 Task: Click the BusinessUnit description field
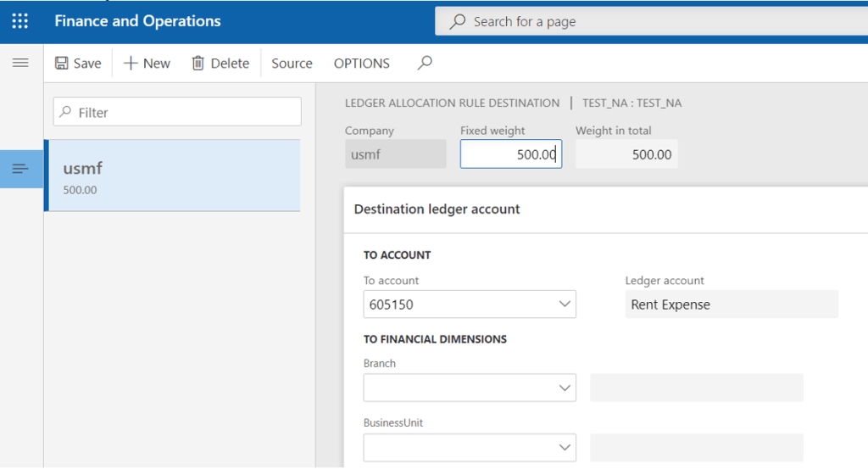(x=697, y=448)
